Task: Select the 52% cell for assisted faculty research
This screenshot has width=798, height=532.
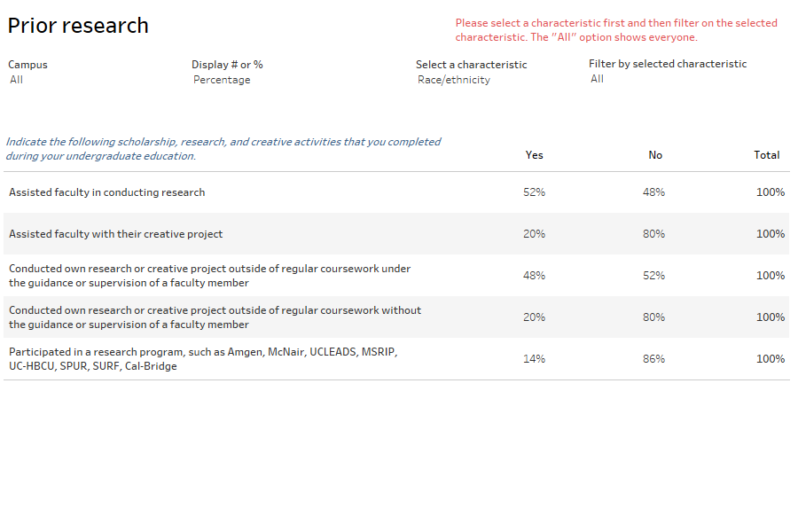Action: (534, 192)
